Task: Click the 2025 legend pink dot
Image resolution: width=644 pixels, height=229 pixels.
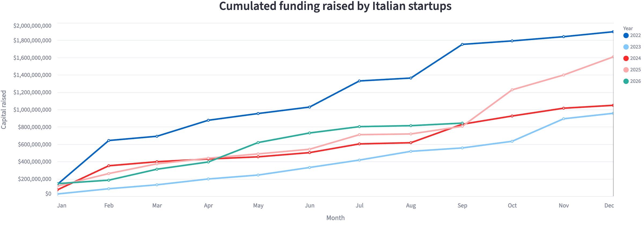Action: point(626,70)
